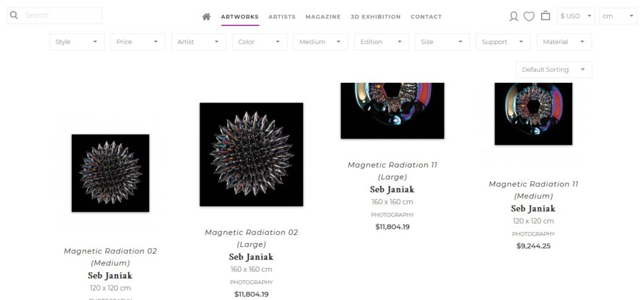Open the 3D Exhibition menu item
Screen dimensions: 644x300
[x=376, y=17]
